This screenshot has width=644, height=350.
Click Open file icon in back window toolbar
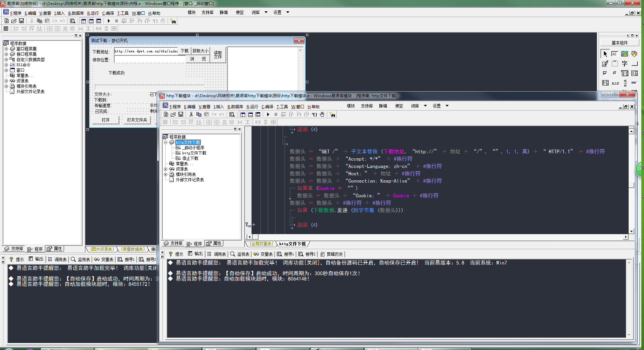14,21
